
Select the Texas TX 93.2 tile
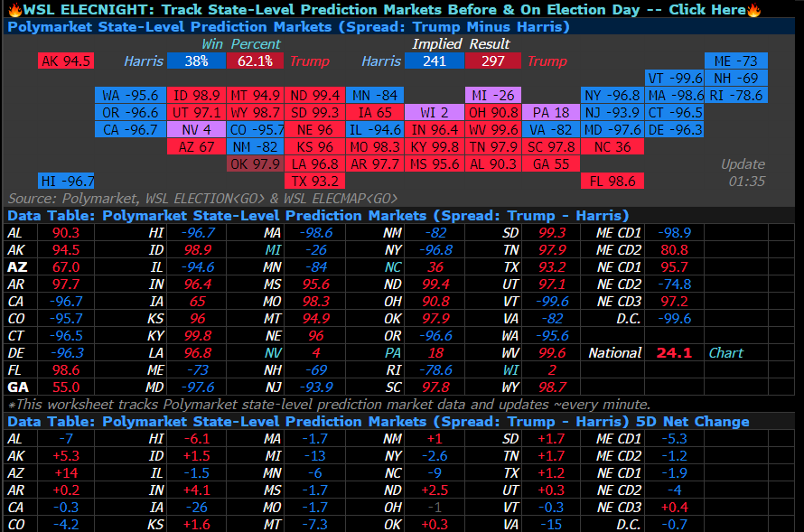point(315,181)
